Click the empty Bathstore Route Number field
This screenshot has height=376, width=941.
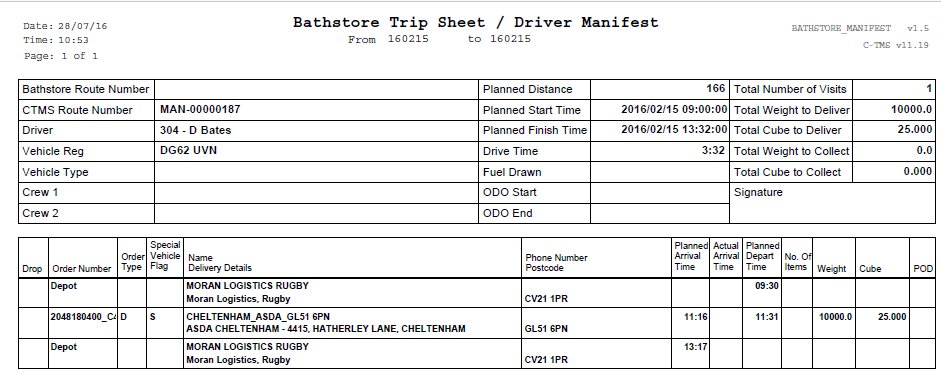click(x=316, y=89)
